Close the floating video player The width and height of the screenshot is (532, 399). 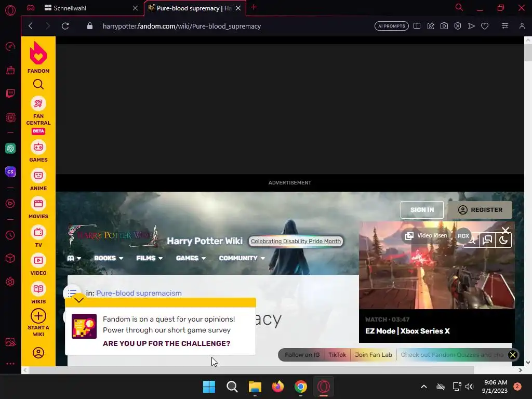[505, 230]
